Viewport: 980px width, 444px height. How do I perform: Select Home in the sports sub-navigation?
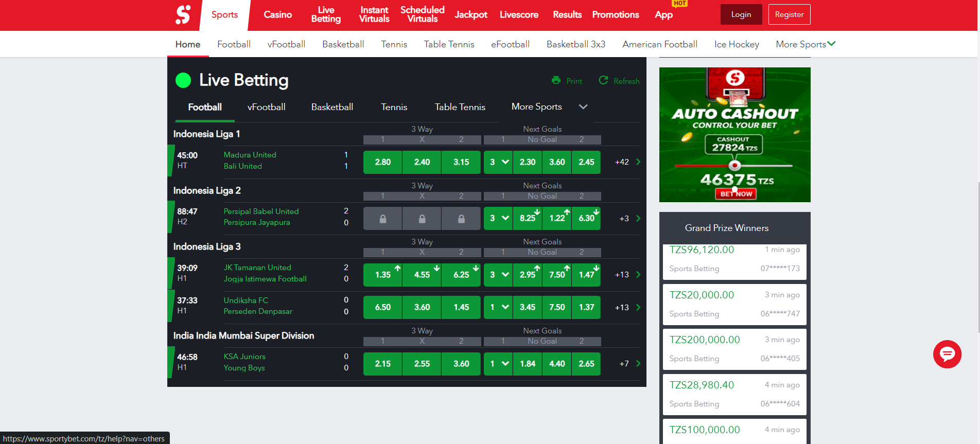point(188,44)
